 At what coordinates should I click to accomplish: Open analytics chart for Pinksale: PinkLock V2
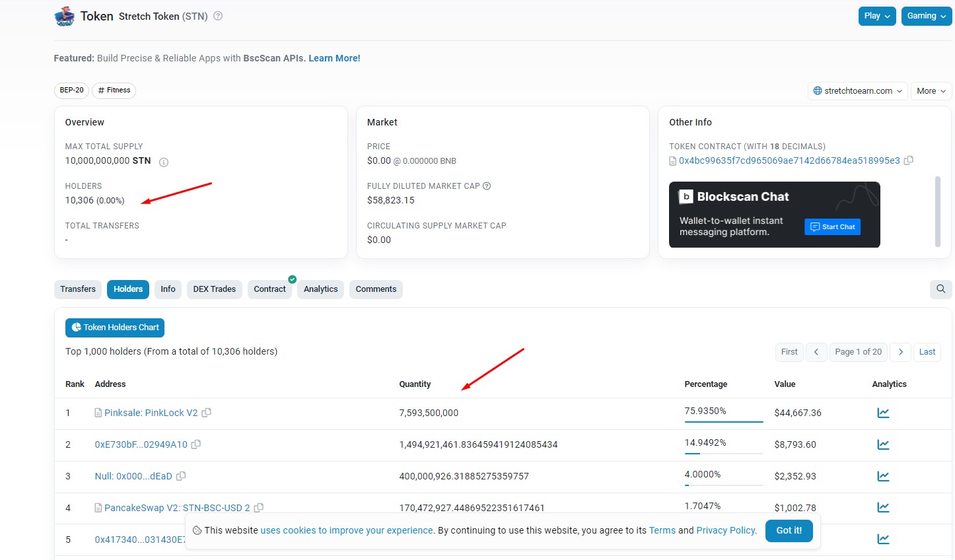click(x=883, y=413)
